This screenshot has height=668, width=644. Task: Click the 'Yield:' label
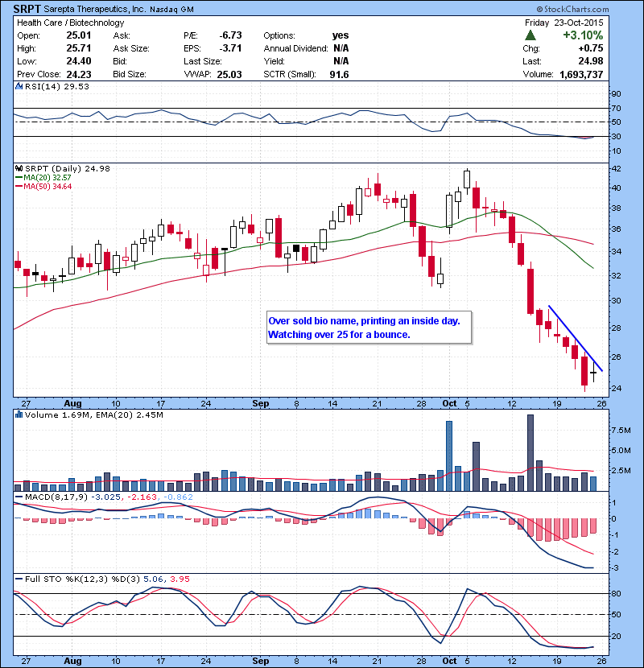(274, 61)
